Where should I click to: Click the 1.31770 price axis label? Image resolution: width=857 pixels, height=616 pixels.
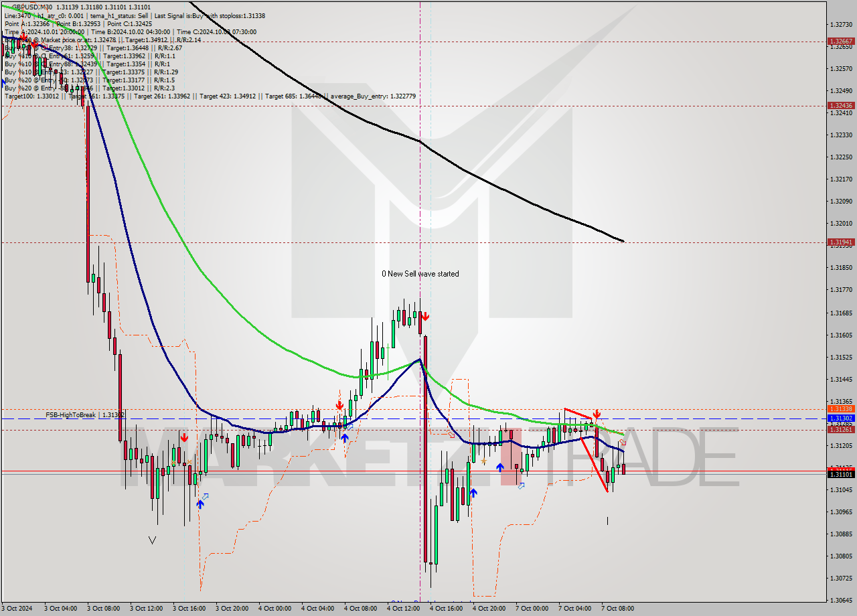click(840, 290)
